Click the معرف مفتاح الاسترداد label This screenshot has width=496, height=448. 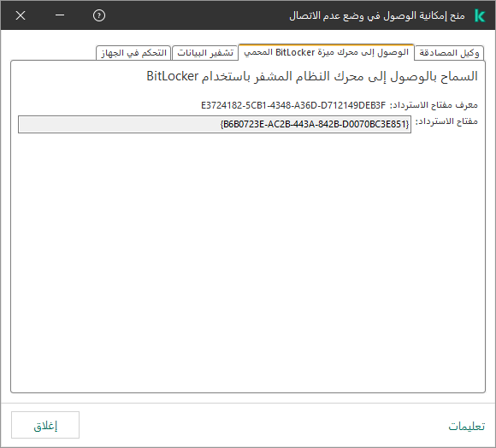[x=434, y=105]
